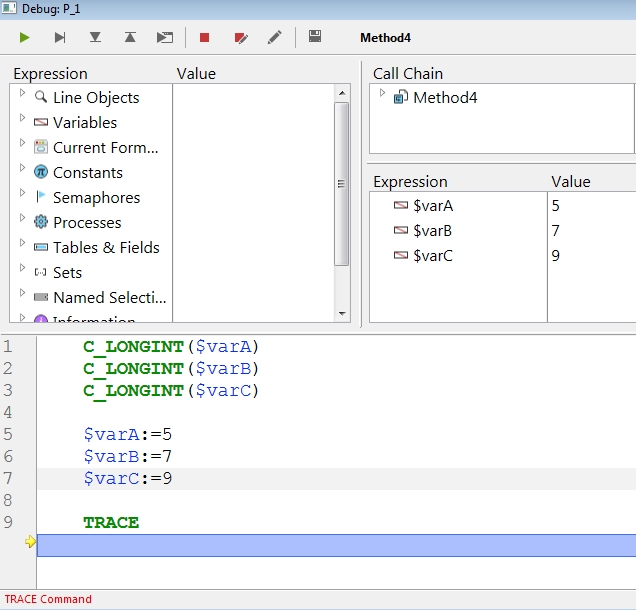Viewport: 636px width, 610px height.
Task: Click code line 7 with $varC:=9
Action: tap(128, 478)
